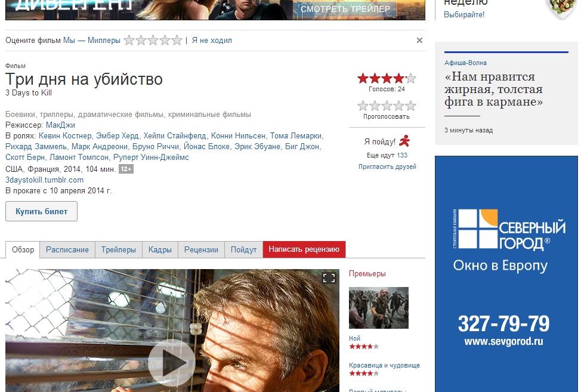Open actor Кевин Костнер page
584x392 pixels.
coord(65,135)
